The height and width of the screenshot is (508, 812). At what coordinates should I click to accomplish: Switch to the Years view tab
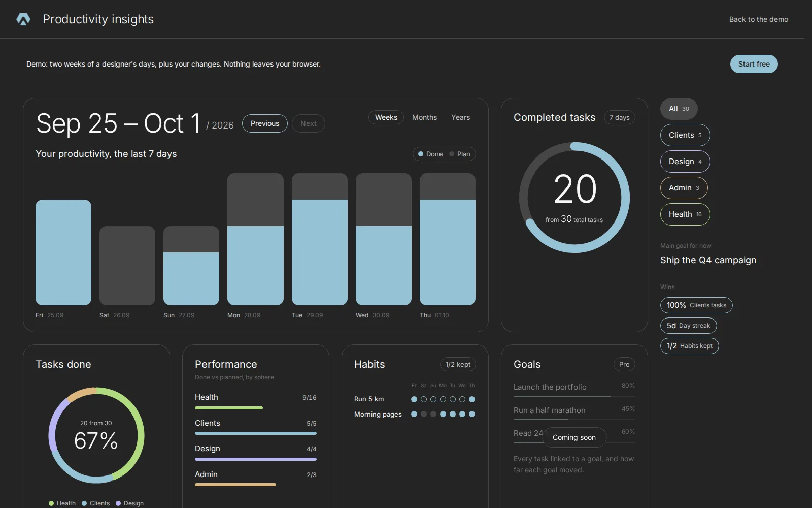click(x=460, y=117)
